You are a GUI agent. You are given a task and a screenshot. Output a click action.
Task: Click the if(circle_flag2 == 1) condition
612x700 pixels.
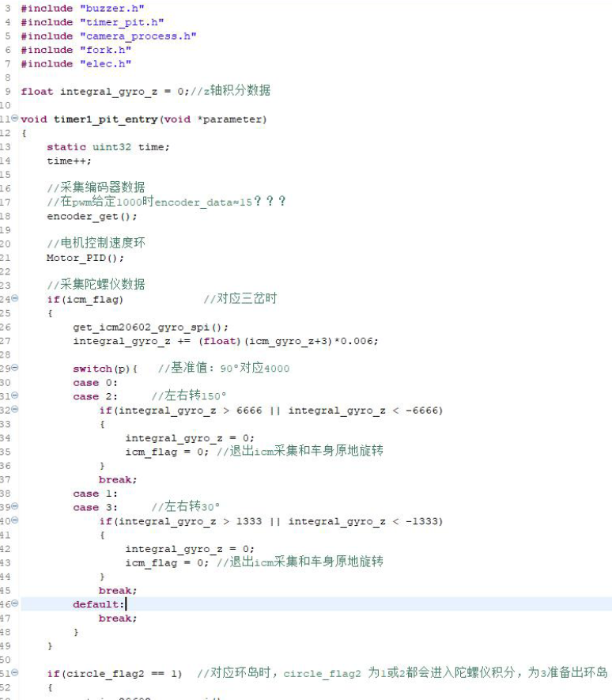click(115, 674)
